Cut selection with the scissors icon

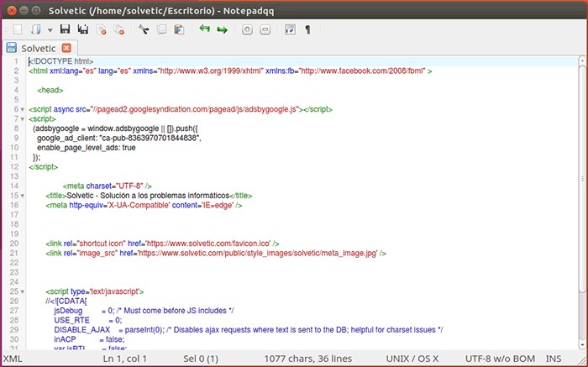(144, 29)
